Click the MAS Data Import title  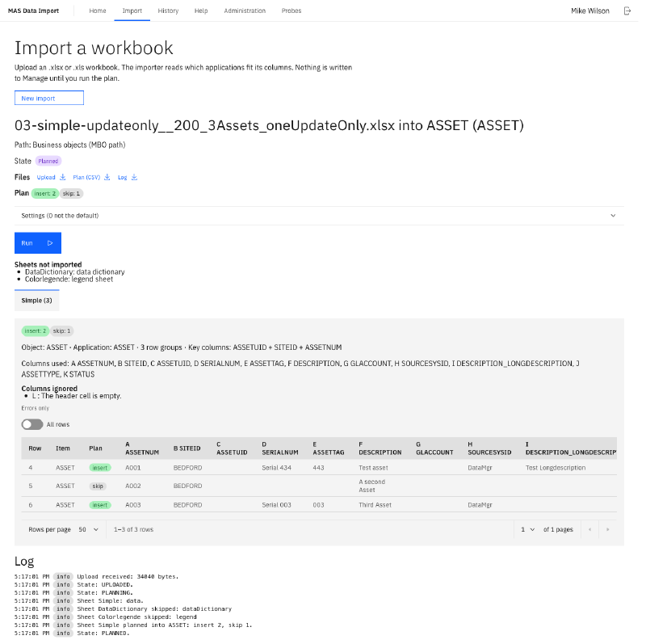coord(34,11)
